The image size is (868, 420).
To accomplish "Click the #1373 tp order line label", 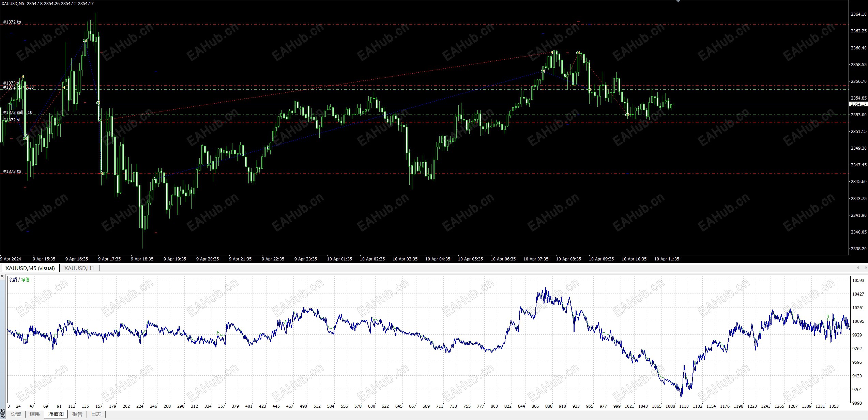I will click(12, 171).
